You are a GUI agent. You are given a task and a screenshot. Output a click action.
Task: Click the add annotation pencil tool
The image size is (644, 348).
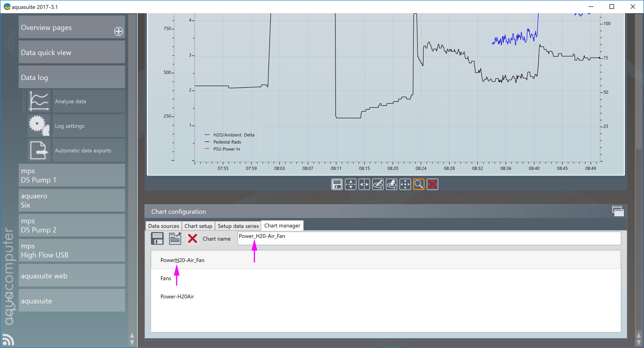coord(378,184)
